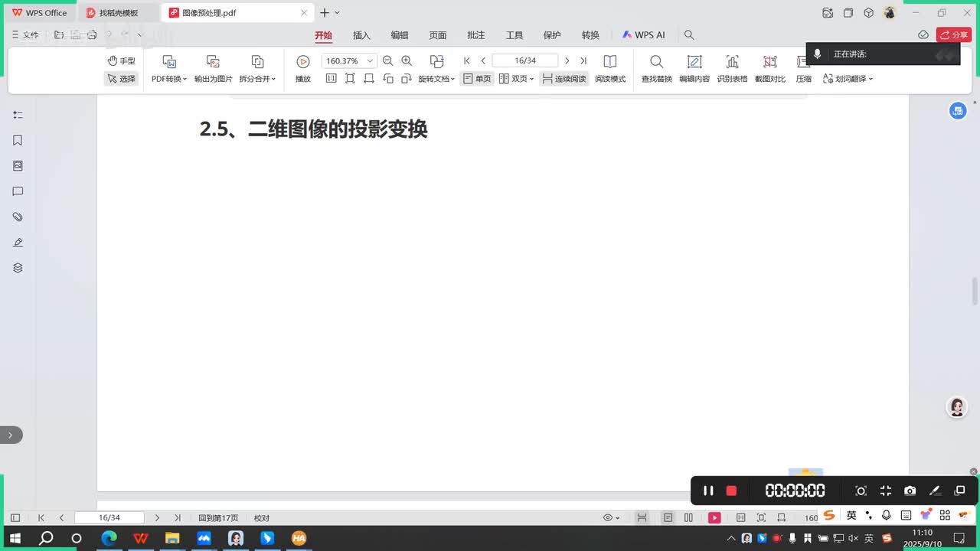Screen dimensions: 980x551
Task: Open the bookmarks panel in sidebar
Action: coord(18,140)
